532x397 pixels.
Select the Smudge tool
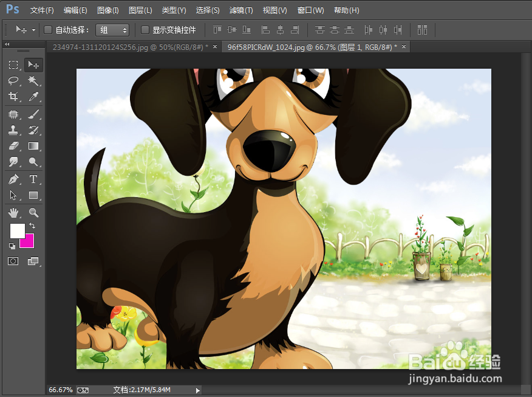pos(13,162)
